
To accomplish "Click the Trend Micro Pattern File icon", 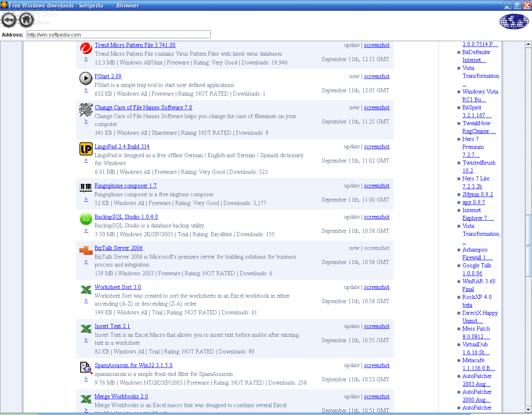I will point(86,48).
